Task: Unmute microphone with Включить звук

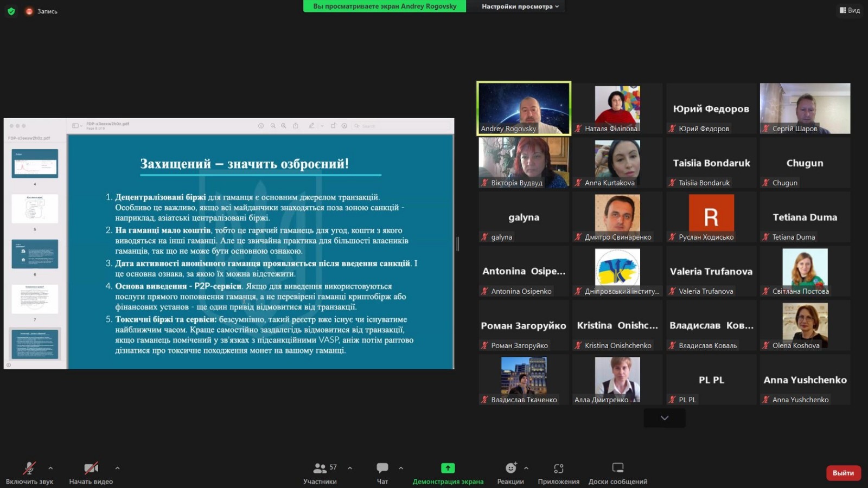Action: (29, 468)
